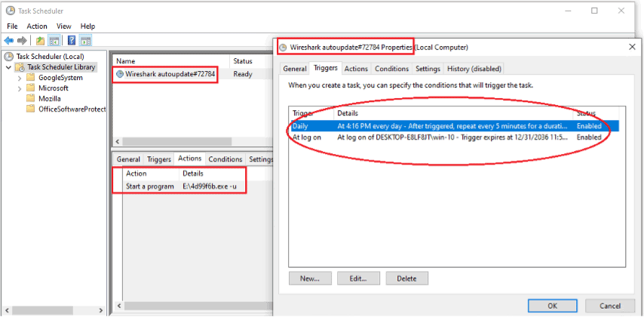
Task: Click the Edit... trigger button
Action: click(x=358, y=279)
